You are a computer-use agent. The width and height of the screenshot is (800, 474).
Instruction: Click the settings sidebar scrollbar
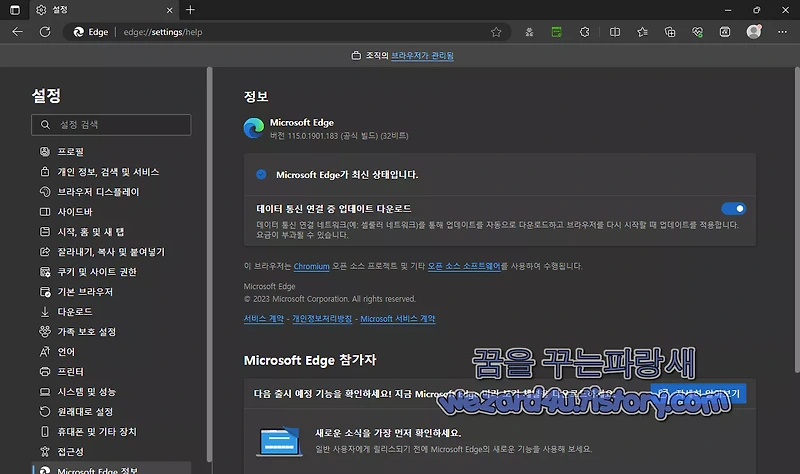coord(209,264)
